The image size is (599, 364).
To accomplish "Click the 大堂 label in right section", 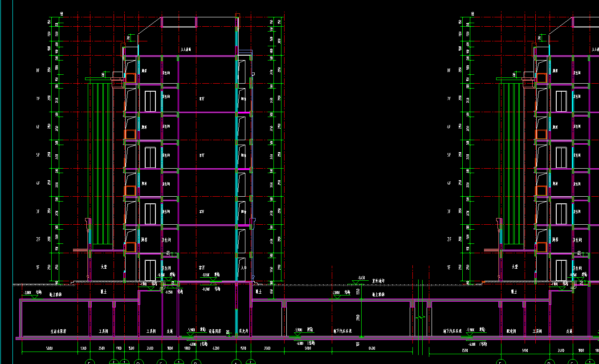I will click(x=514, y=267).
